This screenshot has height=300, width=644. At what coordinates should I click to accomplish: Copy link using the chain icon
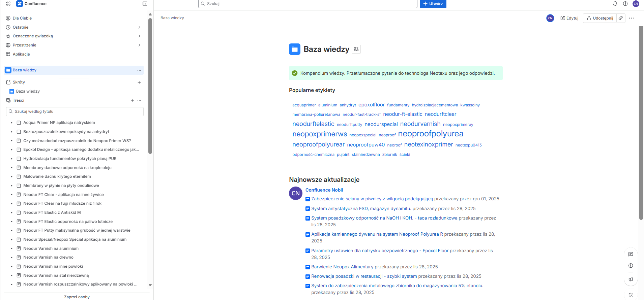(x=621, y=18)
